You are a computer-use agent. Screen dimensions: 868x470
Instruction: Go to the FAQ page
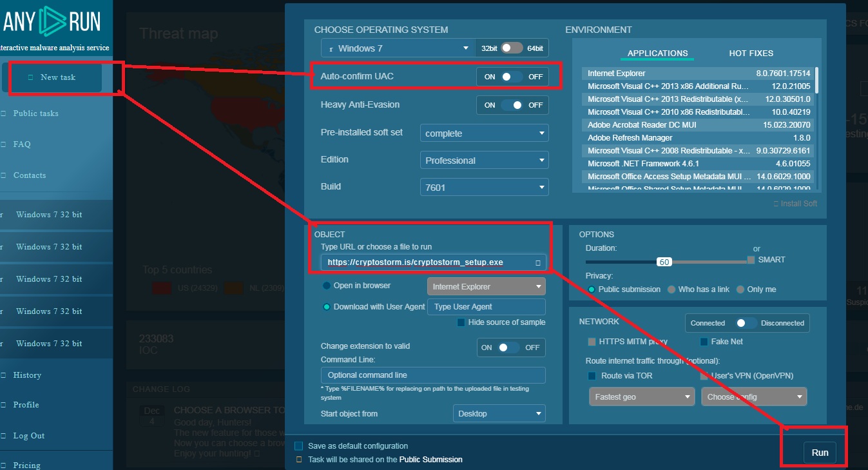[22, 144]
